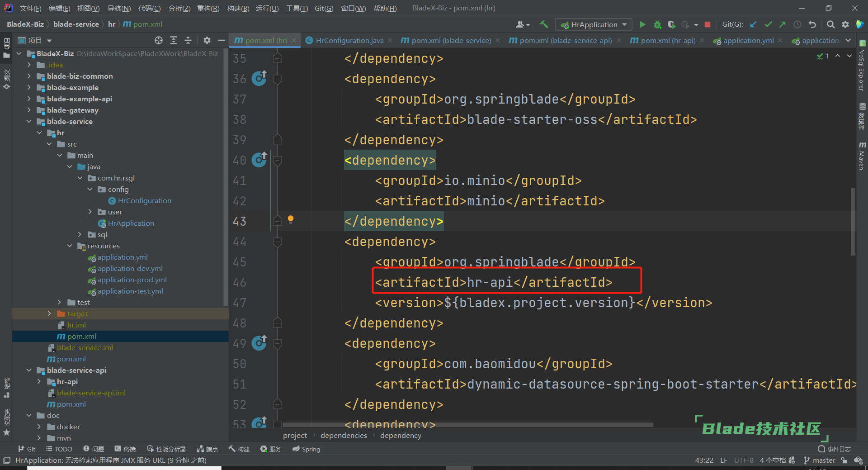Stop the running application red square
The image size is (868, 470).
coord(708,24)
